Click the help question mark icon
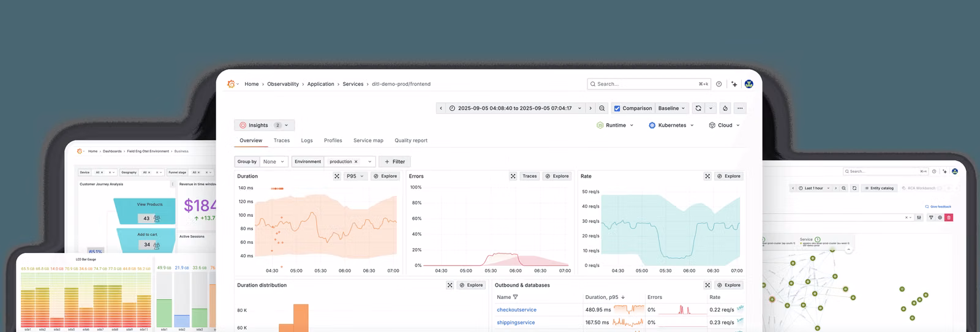The width and height of the screenshot is (980, 332). tap(719, 84)
